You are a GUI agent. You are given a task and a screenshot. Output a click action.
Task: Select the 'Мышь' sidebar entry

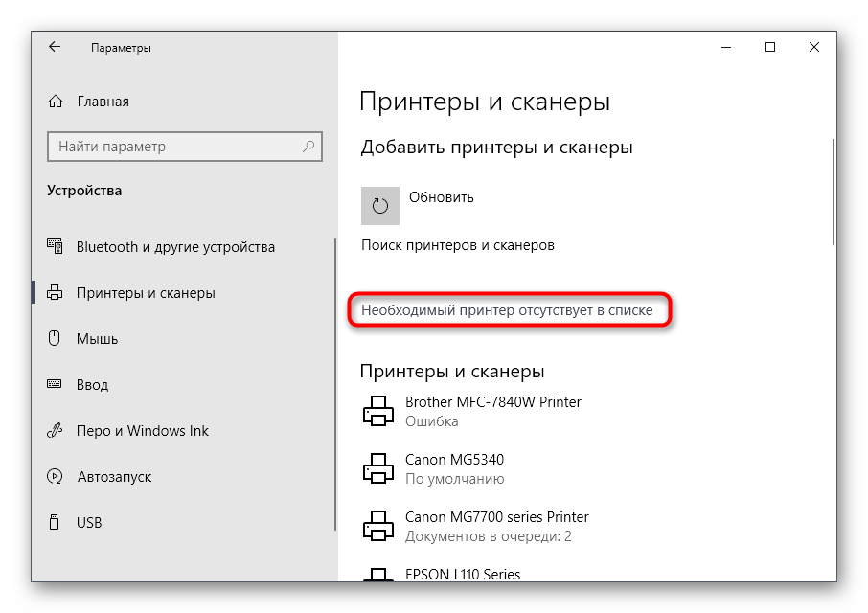pos(99,338)
